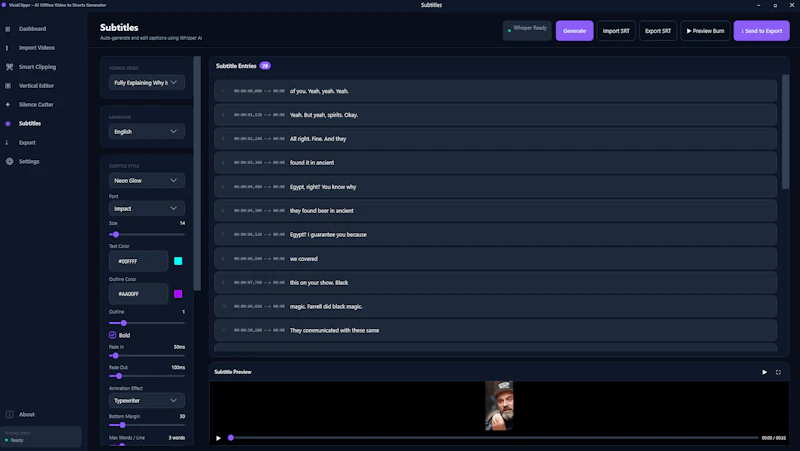Click the style panel scrollbar
The height and width of the screenshot is (451, 800).
(197, 173)
